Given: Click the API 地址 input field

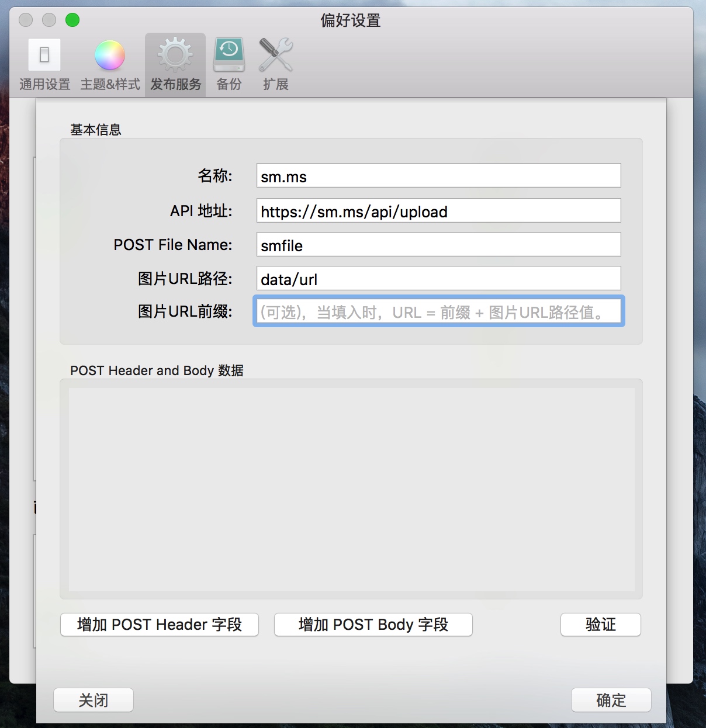Looking at the screenshot, I should 438,210.
